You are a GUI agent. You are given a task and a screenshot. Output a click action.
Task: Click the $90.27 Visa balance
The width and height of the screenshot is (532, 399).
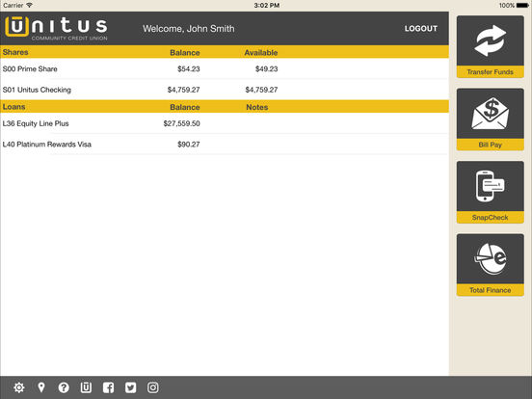coord(189,145)
